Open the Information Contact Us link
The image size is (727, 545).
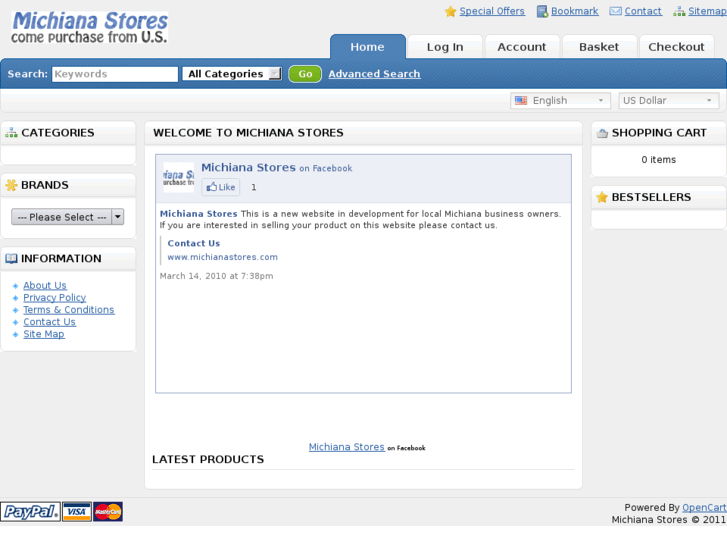click(x=49, y=322)
